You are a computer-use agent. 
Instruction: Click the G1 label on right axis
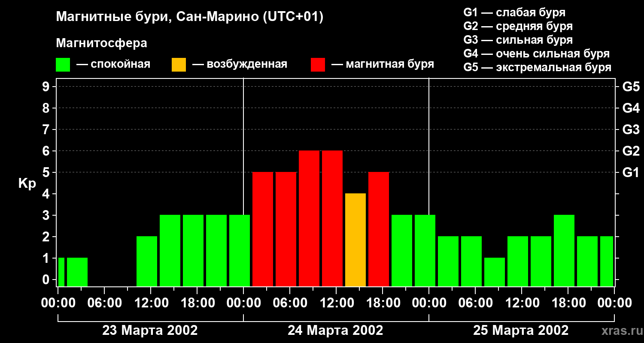pos(631,172)
